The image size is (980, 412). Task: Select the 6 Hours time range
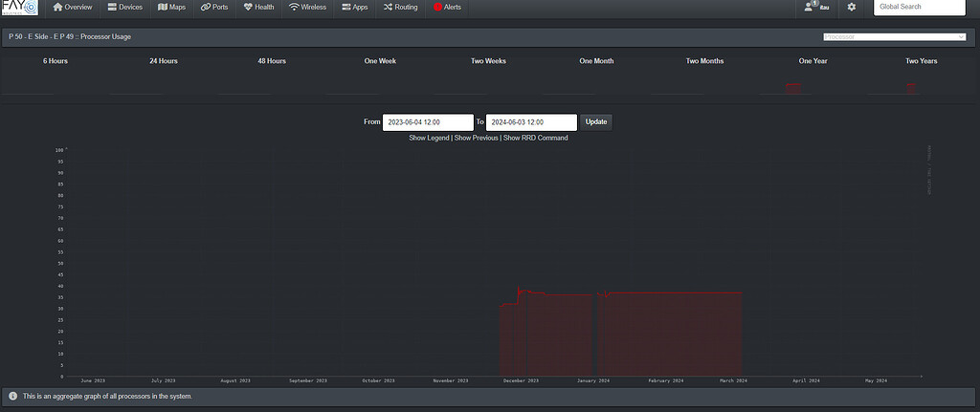[55, 61]
